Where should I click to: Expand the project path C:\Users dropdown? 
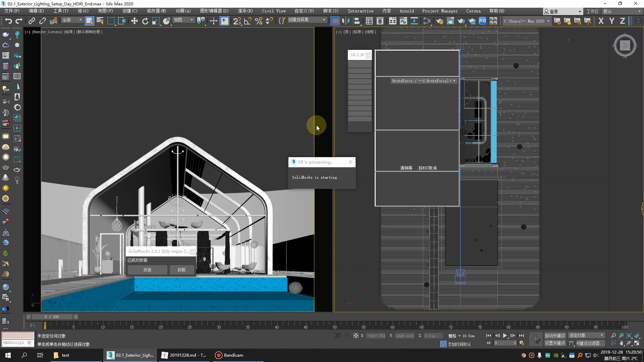point(548,21)
